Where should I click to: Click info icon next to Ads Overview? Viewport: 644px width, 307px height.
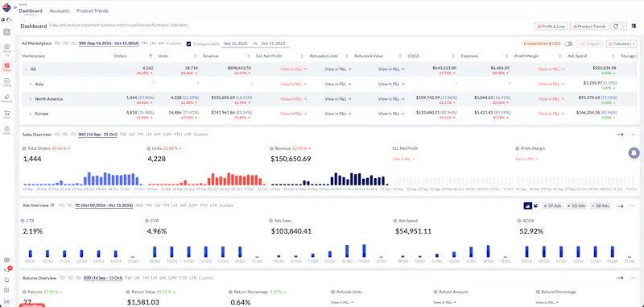(52, 205)
